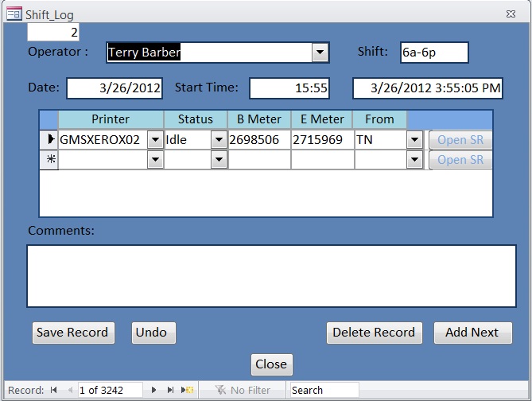This screenshot has width=532, height=401.
Task: Go to previous record arrow
Action: coord(70,390)
